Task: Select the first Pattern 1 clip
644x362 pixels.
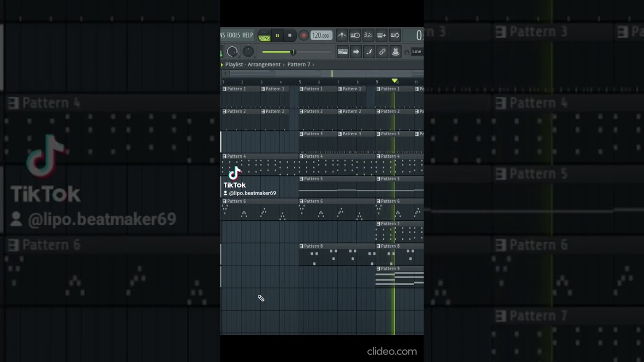Action: pos(240,97)
